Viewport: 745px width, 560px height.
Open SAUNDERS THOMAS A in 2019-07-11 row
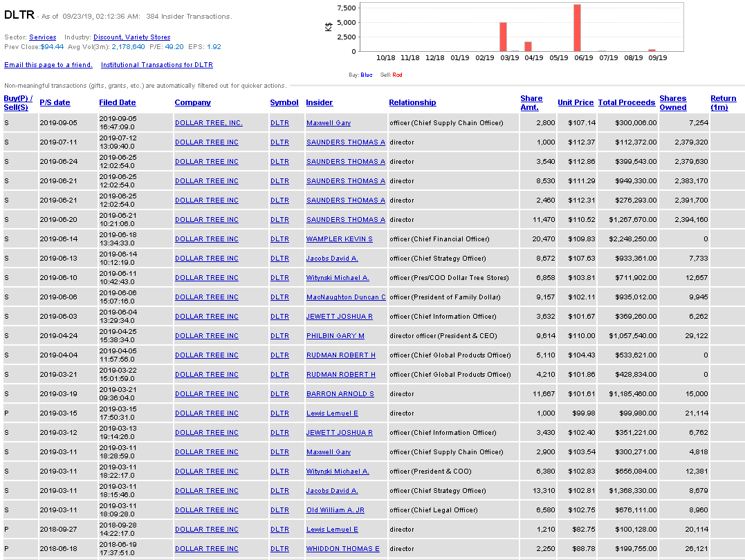pyautogui.click(x=345, y=142)
